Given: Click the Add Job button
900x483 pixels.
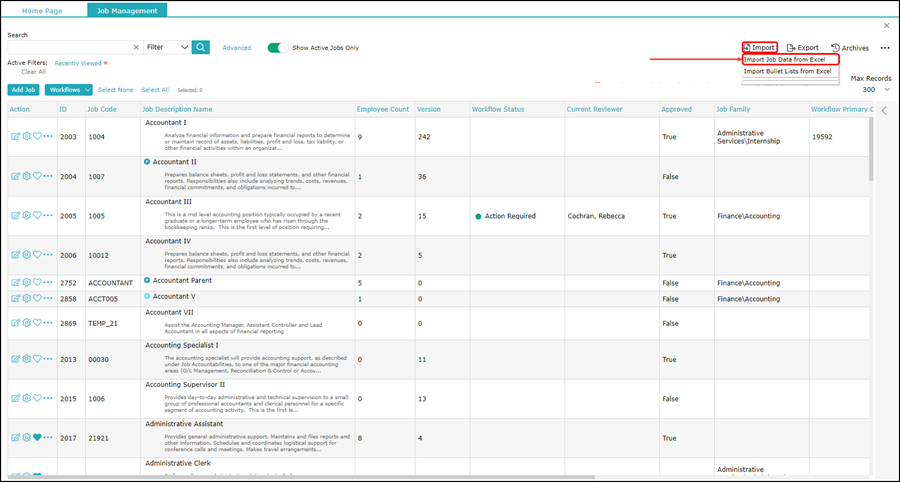Looking at the screenshot, I should click(24, 90).
